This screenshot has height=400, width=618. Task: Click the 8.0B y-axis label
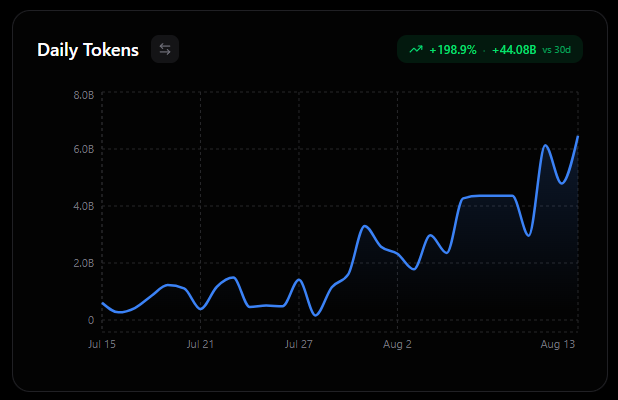(x=84, y=95)
